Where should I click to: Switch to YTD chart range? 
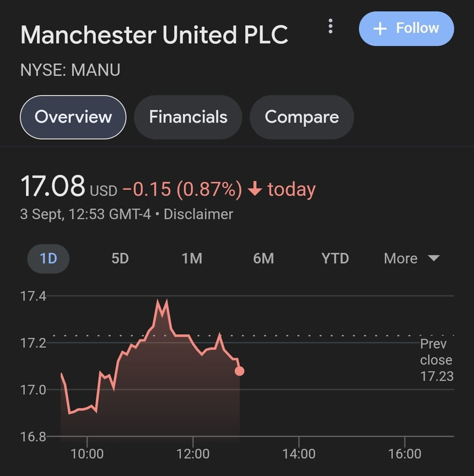coord(335,258)
